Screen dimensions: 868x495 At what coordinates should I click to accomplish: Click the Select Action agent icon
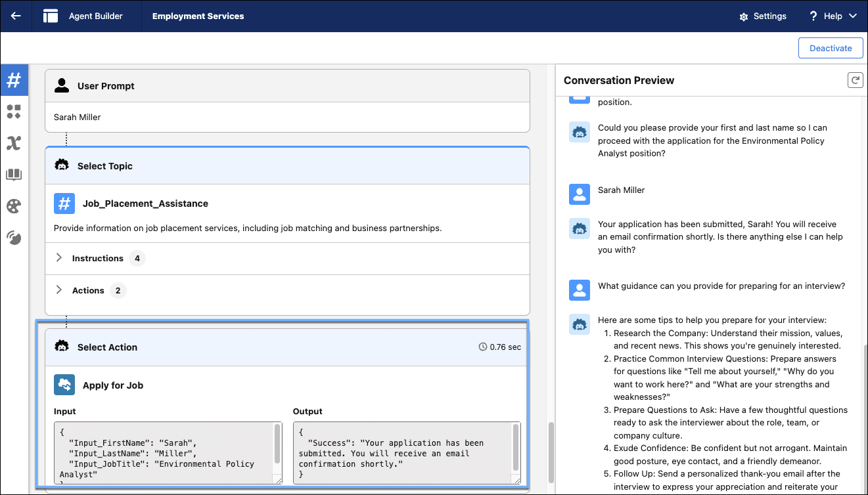(62, 347)
